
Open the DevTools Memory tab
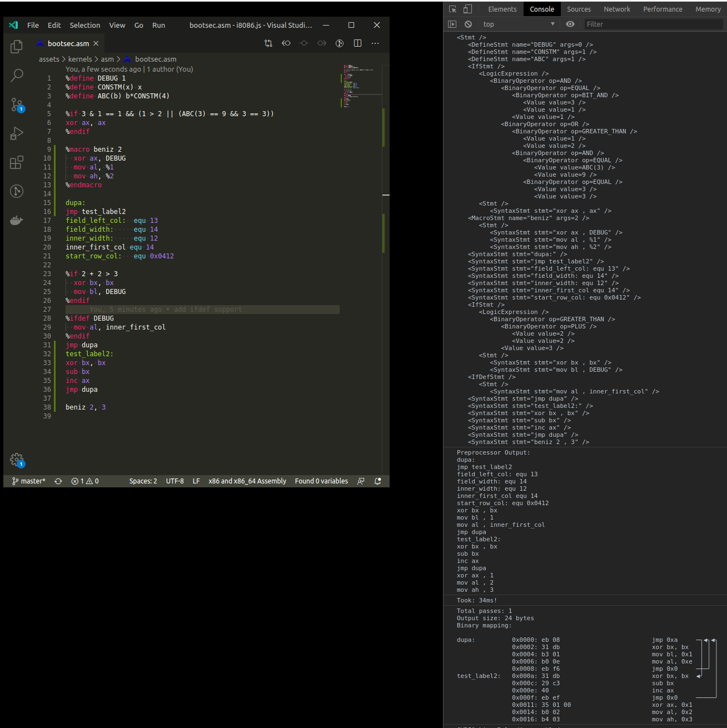(708, 9)
